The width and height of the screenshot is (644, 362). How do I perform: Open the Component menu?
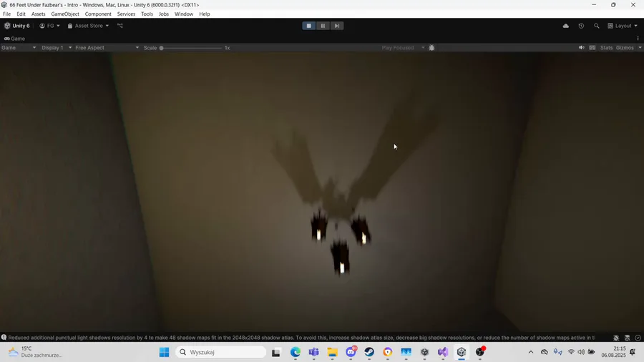(98, 14)
